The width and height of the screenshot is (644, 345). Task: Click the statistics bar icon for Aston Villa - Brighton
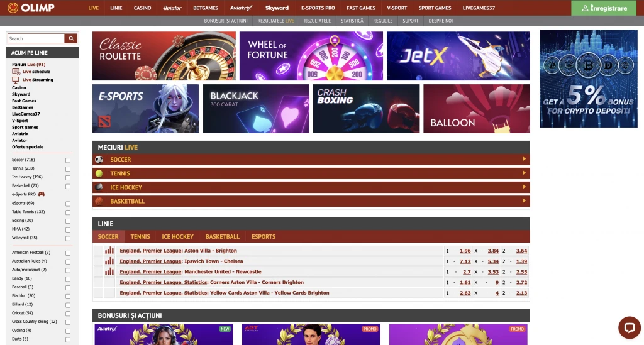(109, 251)
